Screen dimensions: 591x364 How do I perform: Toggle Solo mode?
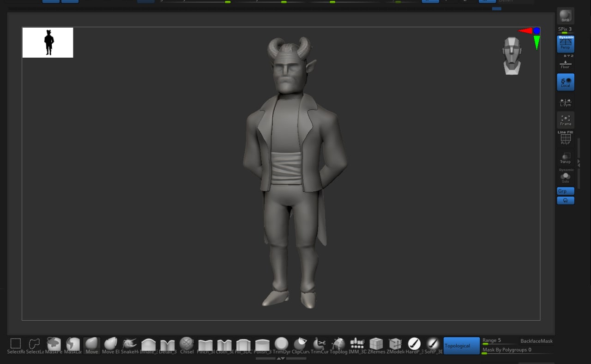pos(565,176)
